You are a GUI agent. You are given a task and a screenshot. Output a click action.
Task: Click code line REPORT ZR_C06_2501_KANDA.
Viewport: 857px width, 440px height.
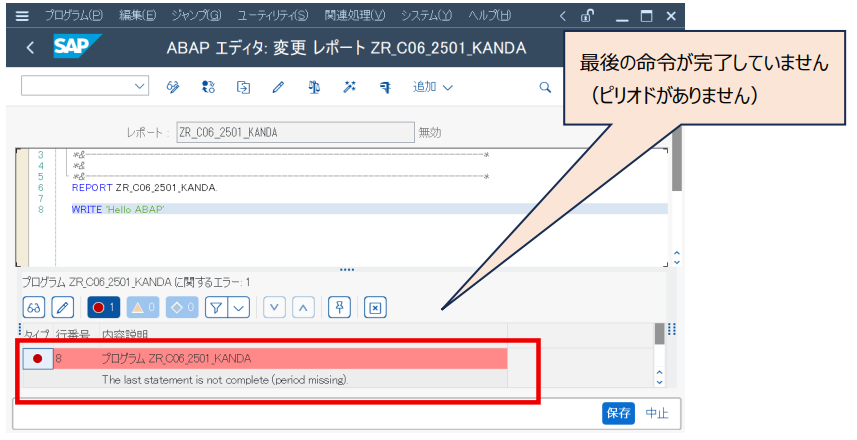coord(144,187)
